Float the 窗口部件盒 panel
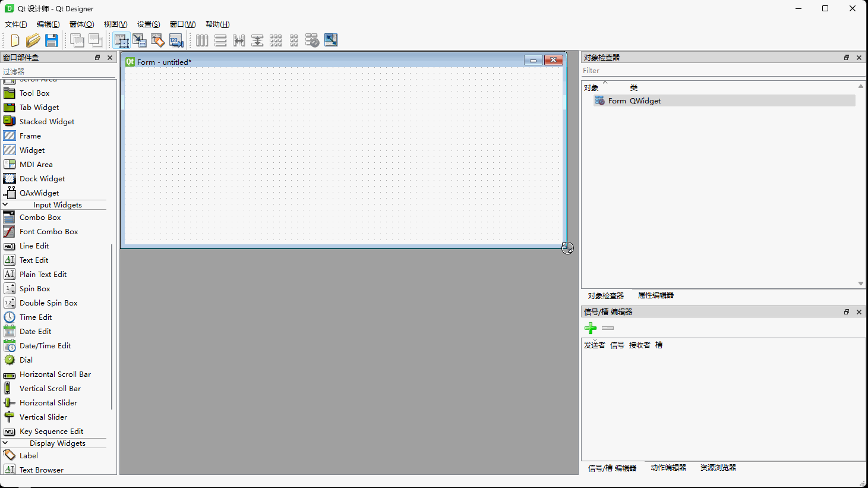Screen dimensions: 868x488 coord(97,58)
